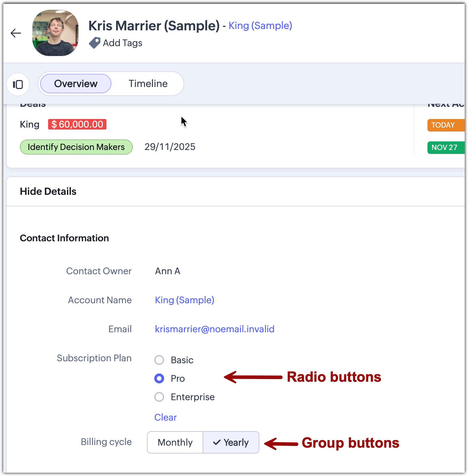
Task: Choose the Enterprise subscription plan
Action: tap(159, 397)
